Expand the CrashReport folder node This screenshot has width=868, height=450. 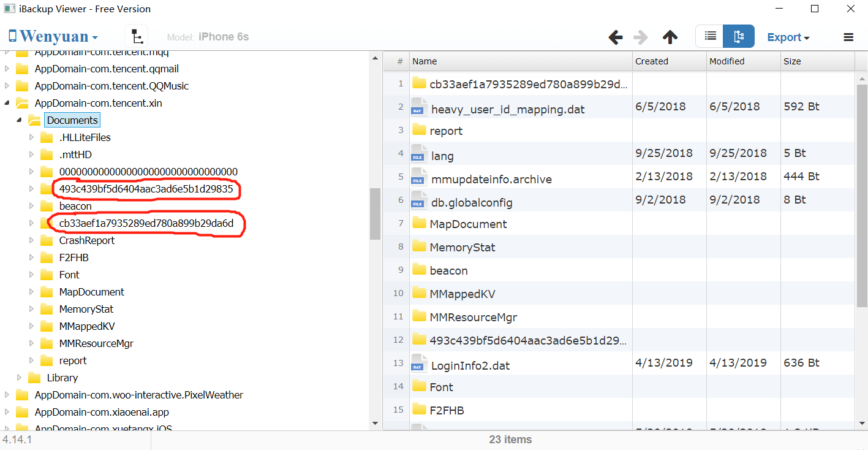point(32,240)
